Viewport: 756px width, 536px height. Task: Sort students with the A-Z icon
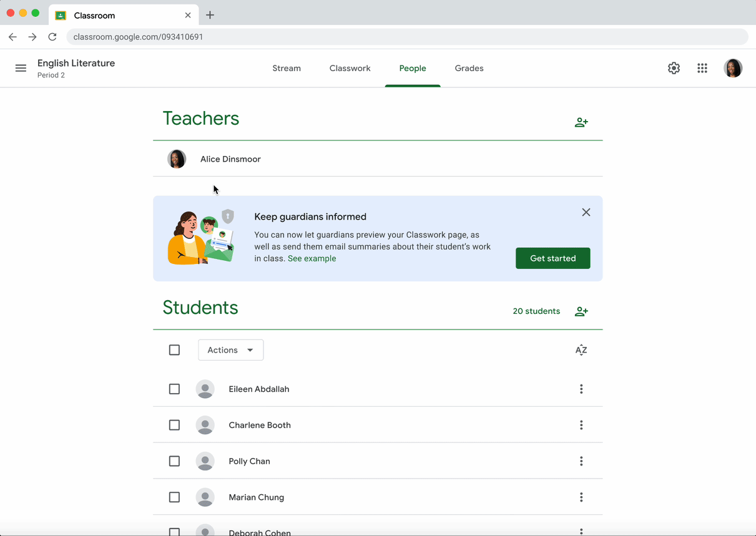[x=581, y=350]
